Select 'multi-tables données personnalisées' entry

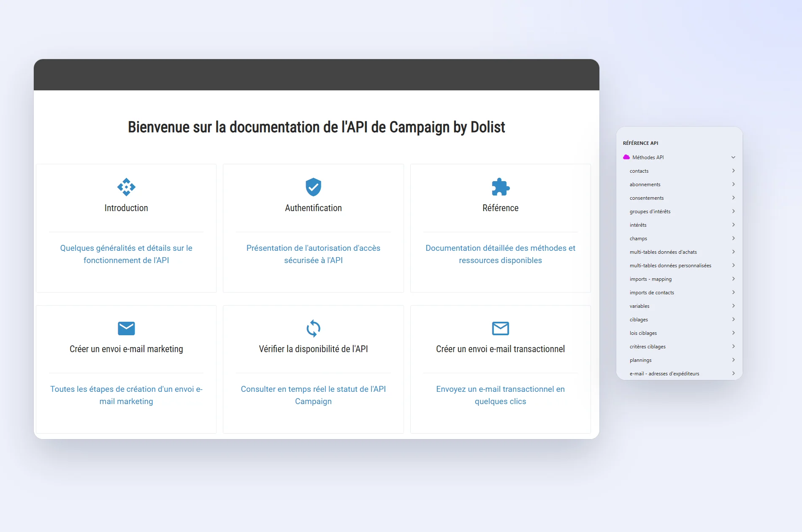[x=670, y=266]
